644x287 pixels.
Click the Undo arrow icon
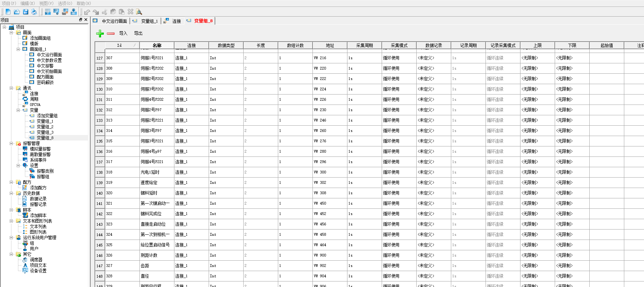tap(87, 12)
